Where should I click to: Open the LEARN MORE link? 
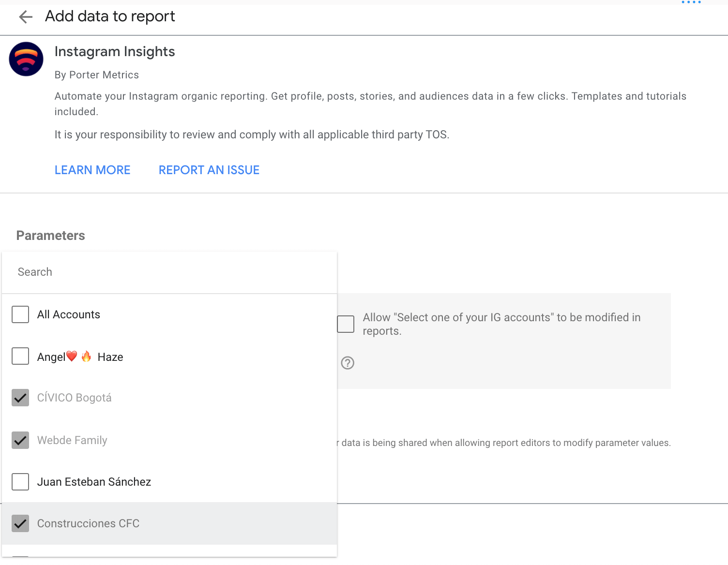click(92, 170)
